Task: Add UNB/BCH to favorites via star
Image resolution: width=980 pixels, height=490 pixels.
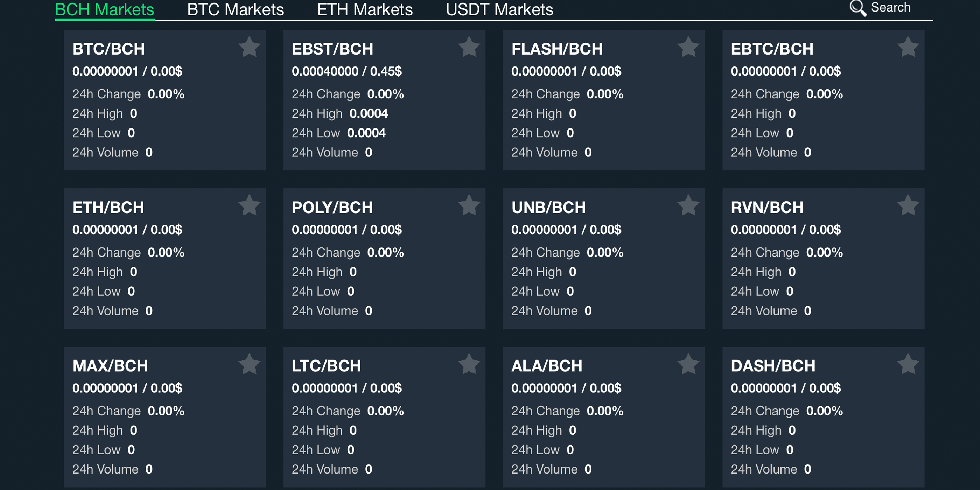Action: 688,205
